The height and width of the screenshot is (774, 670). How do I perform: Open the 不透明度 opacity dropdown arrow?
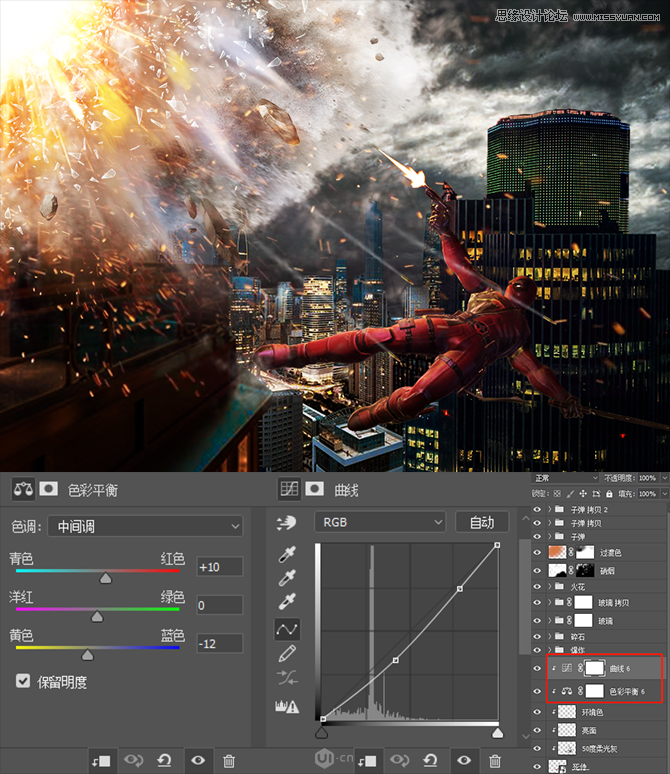coord(665,478)
